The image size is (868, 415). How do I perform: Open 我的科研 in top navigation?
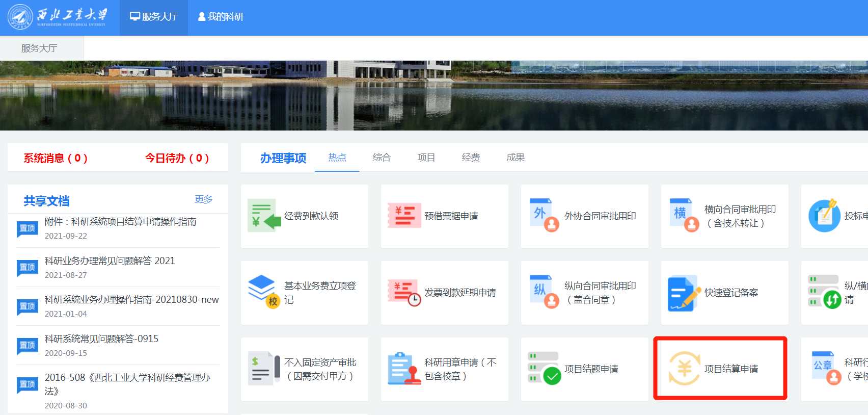click(x=221, y=17)
